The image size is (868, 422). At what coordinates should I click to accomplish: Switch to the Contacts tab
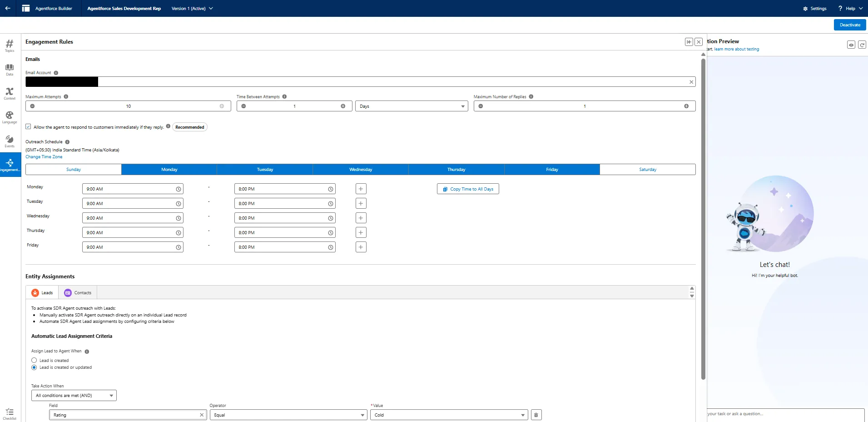(x=78, y=292)
